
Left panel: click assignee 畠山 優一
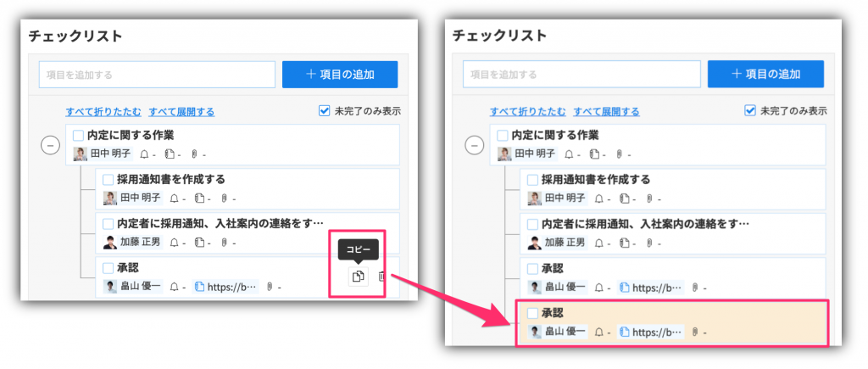132,287
